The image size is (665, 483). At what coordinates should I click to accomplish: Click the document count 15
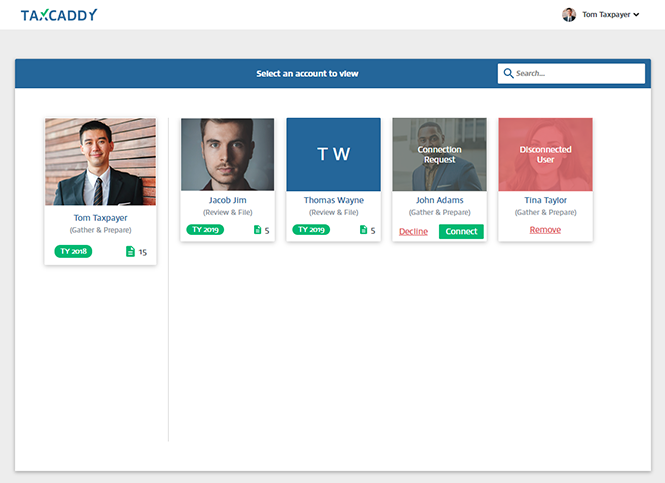click(x=142, y=252)
